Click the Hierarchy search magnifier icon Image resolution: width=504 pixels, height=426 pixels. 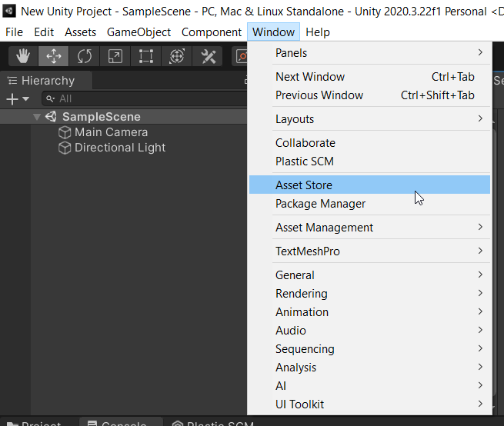click(50, 98)
